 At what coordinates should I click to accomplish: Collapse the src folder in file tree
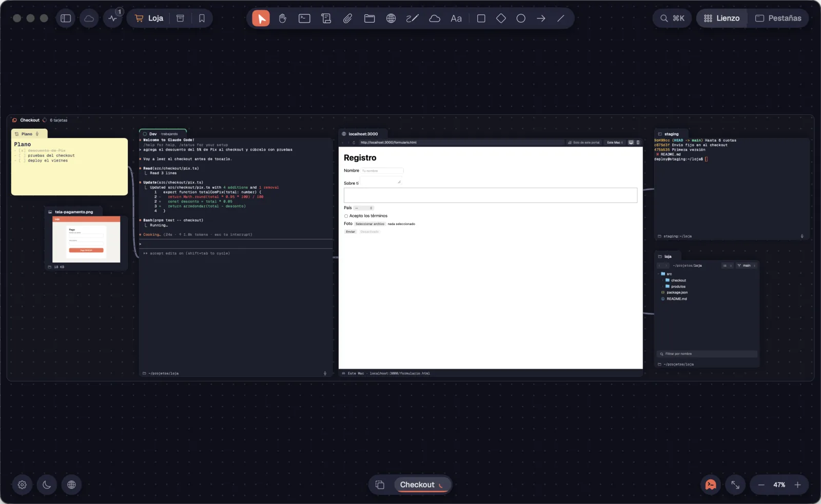[x=659, y=274]
